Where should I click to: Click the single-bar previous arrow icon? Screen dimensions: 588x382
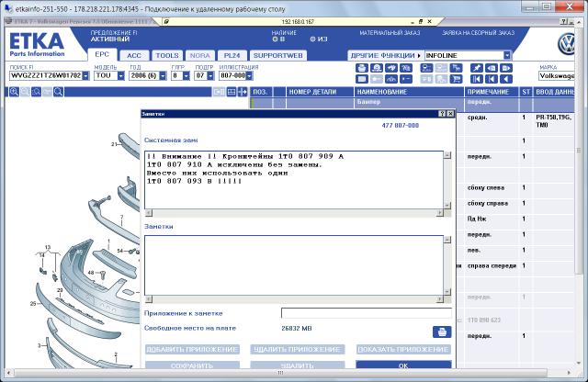(x=492, y=79)
